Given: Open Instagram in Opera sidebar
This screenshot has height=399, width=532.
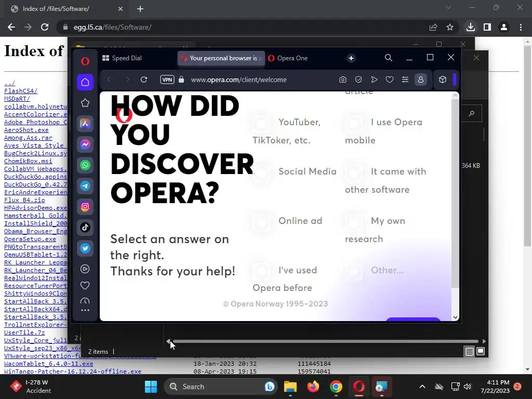Looking at the screenshot, I should 85,207.
